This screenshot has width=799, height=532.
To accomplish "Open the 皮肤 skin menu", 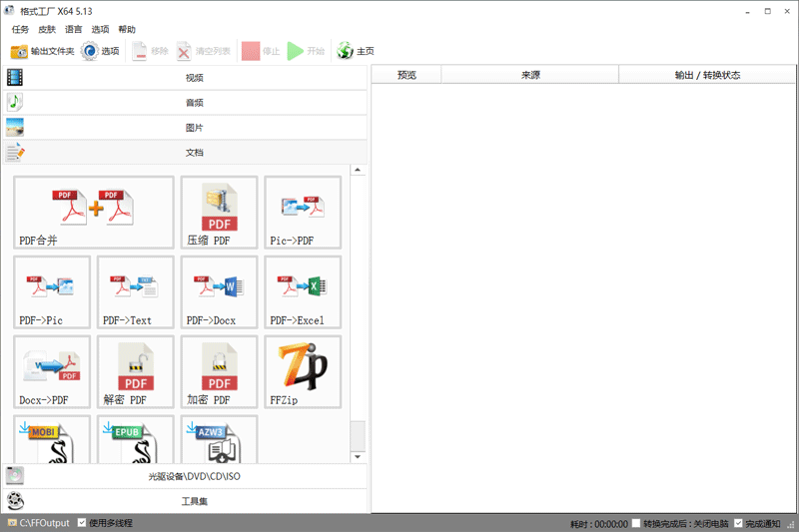I will pos(47,30).
